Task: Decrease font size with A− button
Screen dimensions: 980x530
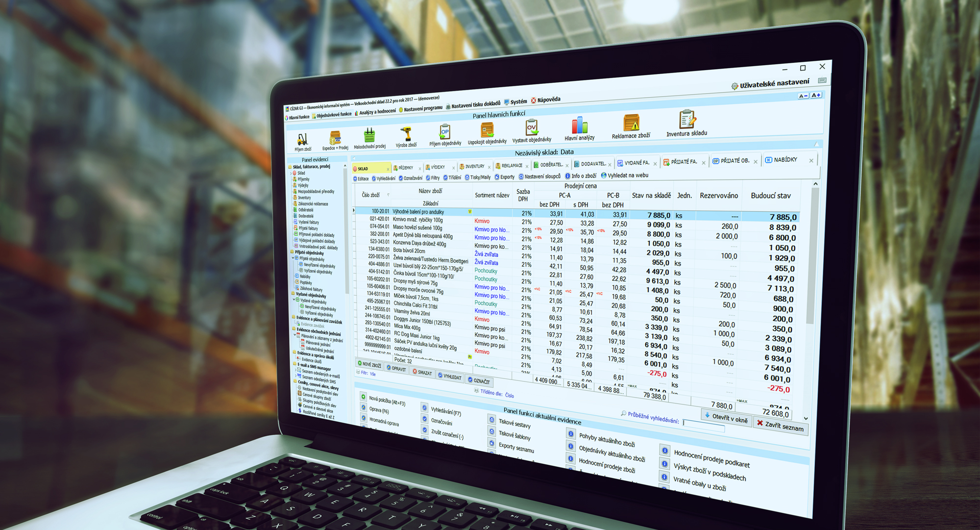Action: coord(803,96)
